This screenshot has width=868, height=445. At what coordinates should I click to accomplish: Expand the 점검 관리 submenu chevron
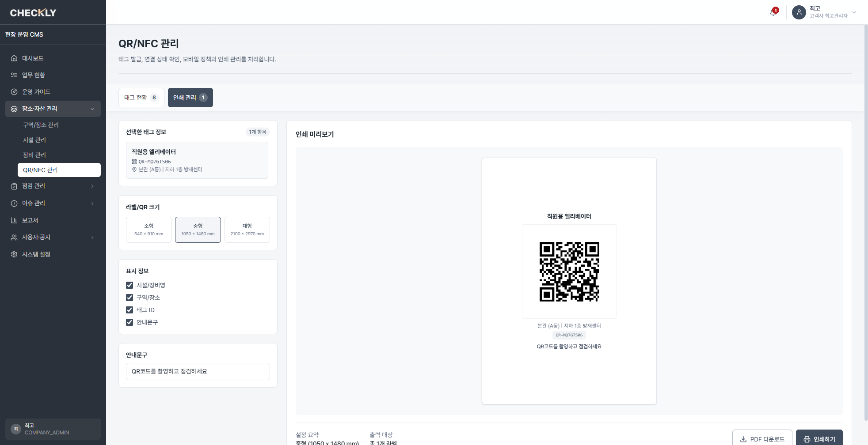pos(92,186)
